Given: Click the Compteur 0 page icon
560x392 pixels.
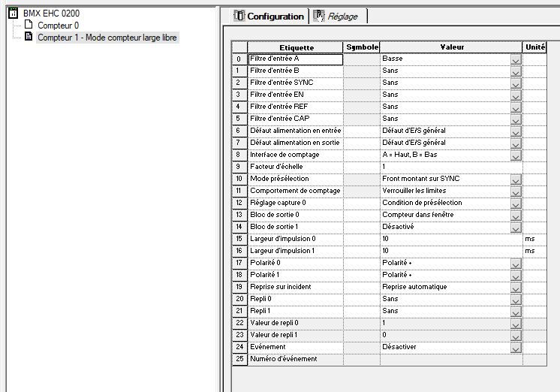Looking at the screenshot, I should pyautogui.click(x=29, y=25).
